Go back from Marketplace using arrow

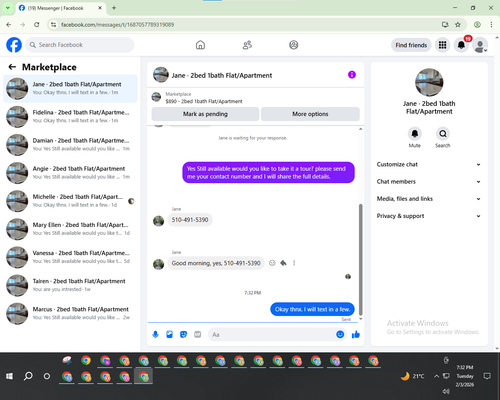pyautogui.click(x=12, y=67)
